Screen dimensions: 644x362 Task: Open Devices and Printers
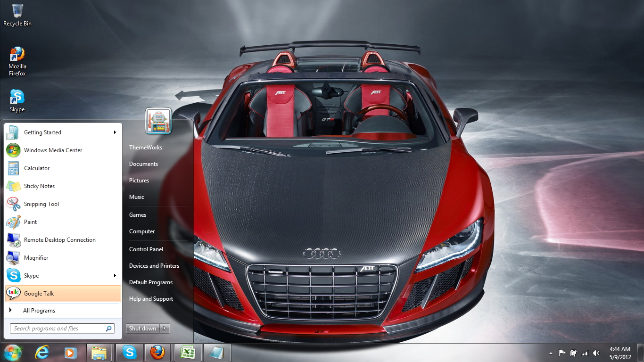pyautogui.click(x=154, y=266)
